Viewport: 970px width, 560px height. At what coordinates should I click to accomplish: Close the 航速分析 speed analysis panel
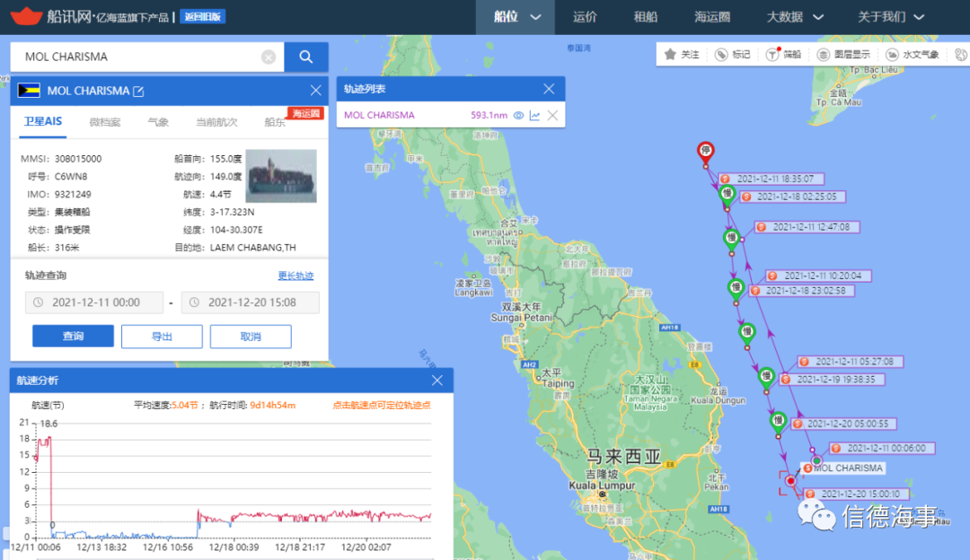click(437, 381)
